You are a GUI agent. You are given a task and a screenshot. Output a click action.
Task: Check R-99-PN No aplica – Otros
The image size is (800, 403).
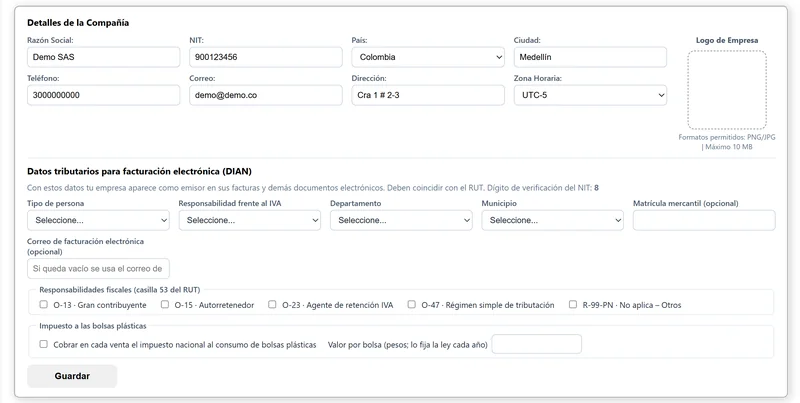tap(573, 305)
